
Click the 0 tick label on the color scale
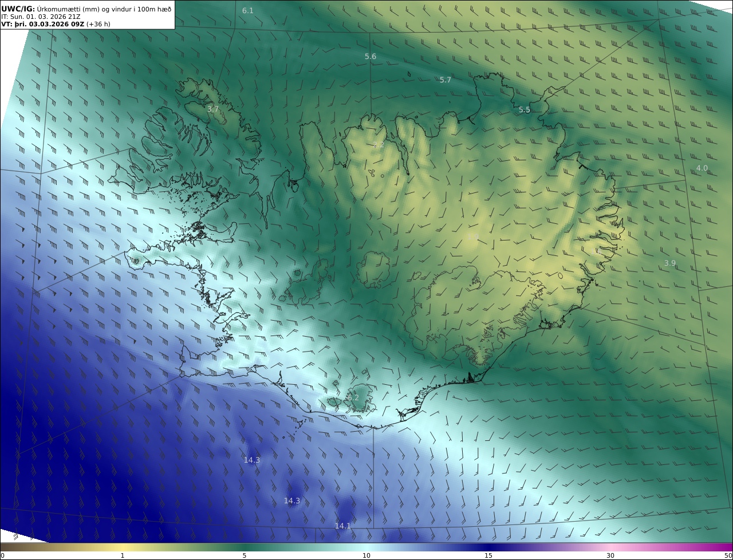(2, 555)
